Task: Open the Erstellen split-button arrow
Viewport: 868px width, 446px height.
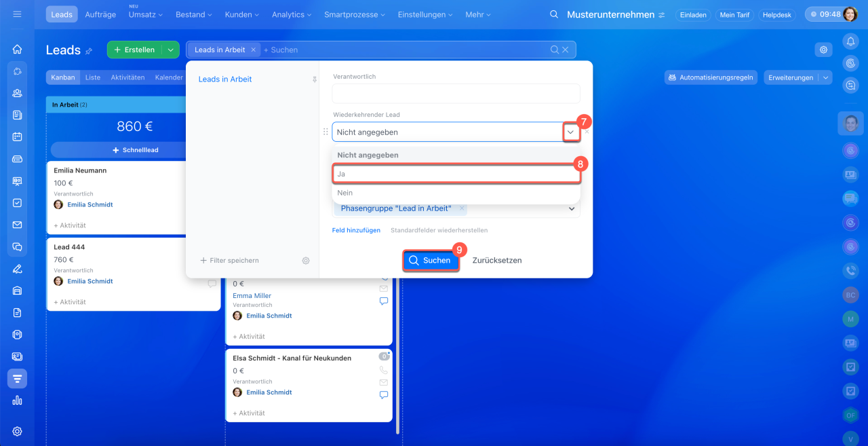Action: click(x=170, y=50)
